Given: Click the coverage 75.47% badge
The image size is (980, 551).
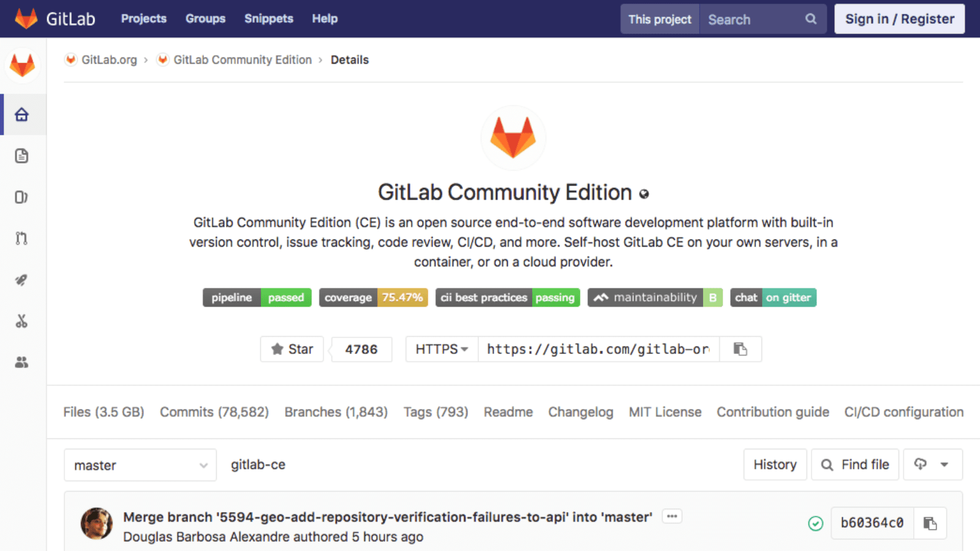Looking at the screenshot, I should point(374,298).
